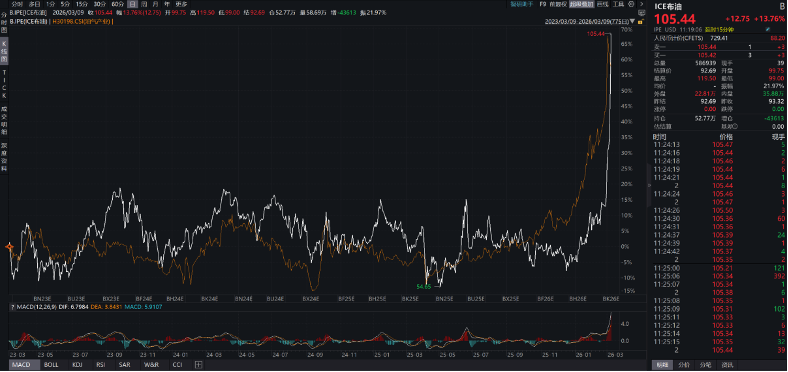Click the 105.44 peak price label on chart
788x372 pixels.
click(595, 33)
